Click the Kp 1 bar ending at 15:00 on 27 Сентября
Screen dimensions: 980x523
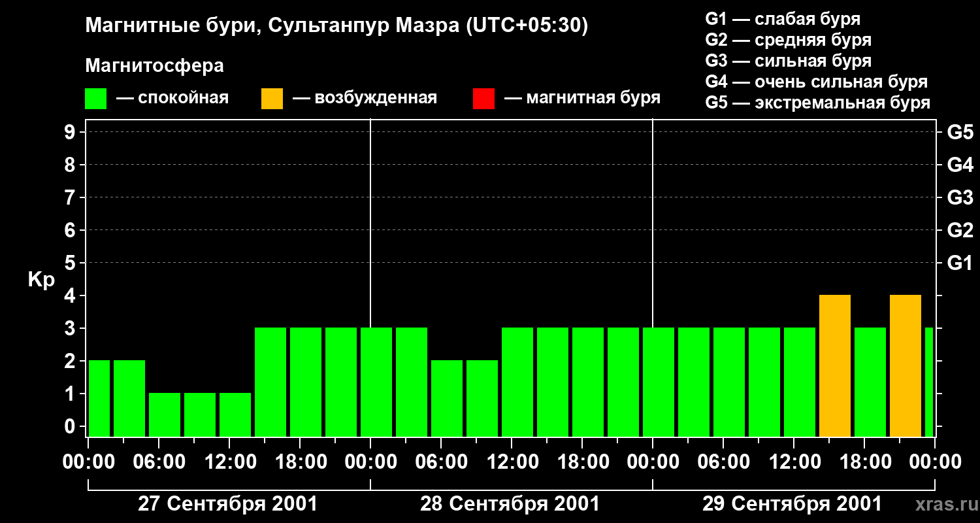[x=235, y=415]
